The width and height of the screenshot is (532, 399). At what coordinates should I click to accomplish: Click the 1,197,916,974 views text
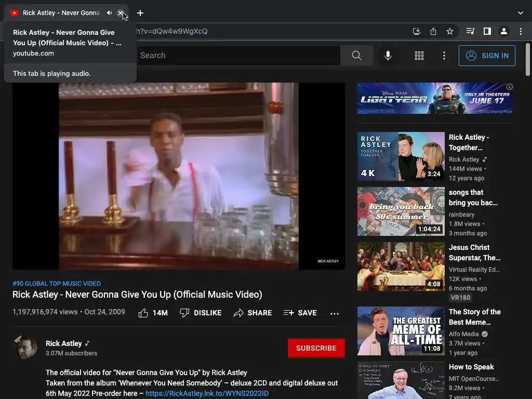pyautogui.click(x=45, y=312)
